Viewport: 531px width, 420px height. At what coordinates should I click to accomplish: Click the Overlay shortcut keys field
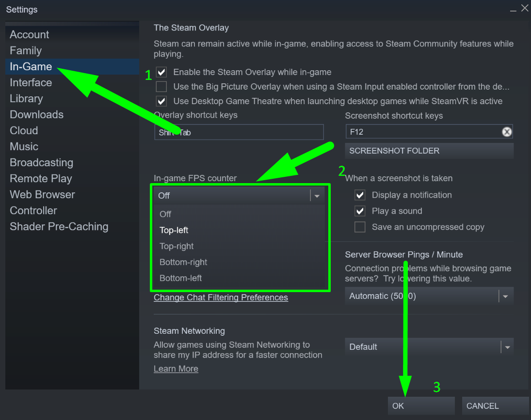[239, 132]
